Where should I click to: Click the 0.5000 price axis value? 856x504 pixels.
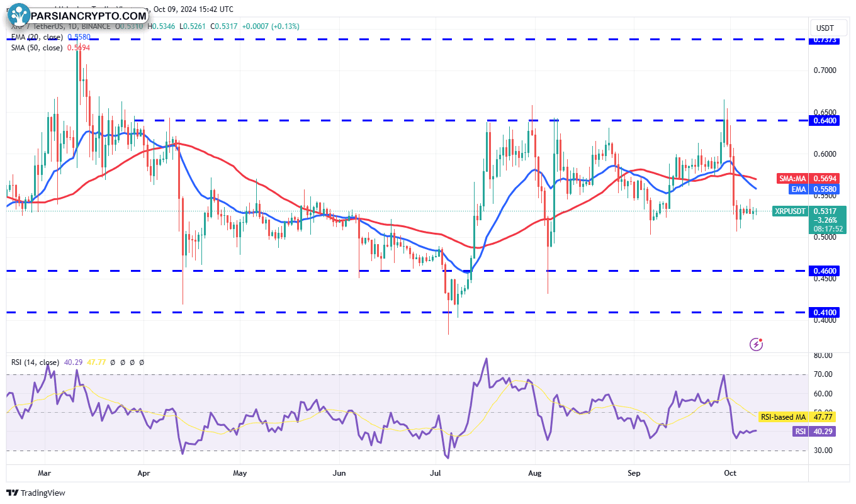(x=826, y=237)
